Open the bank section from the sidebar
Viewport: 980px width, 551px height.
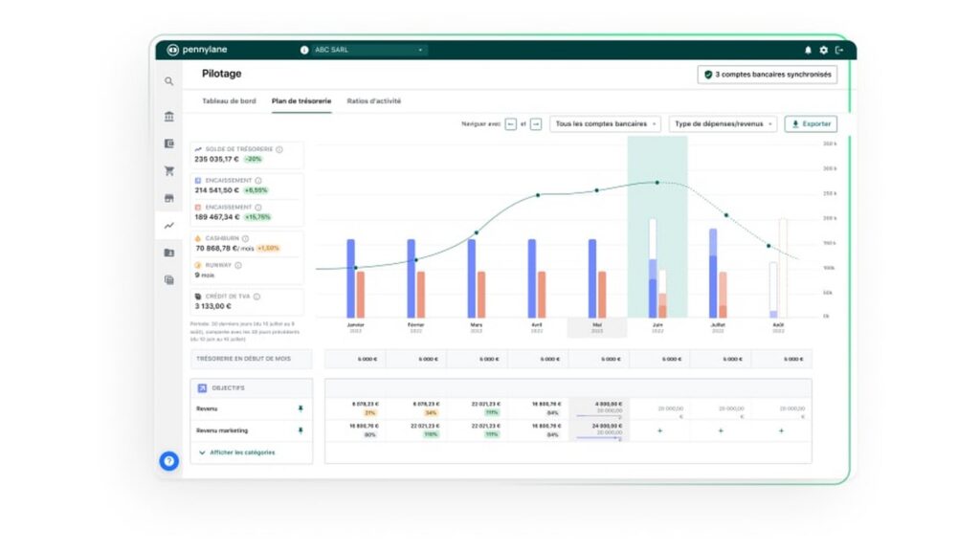(x=169, y=117)
